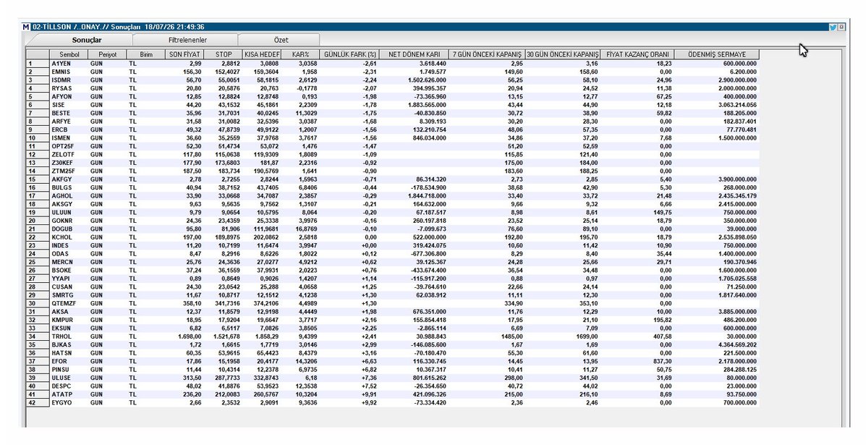Select the A1YEN symbol row

[x=393, y=64]
